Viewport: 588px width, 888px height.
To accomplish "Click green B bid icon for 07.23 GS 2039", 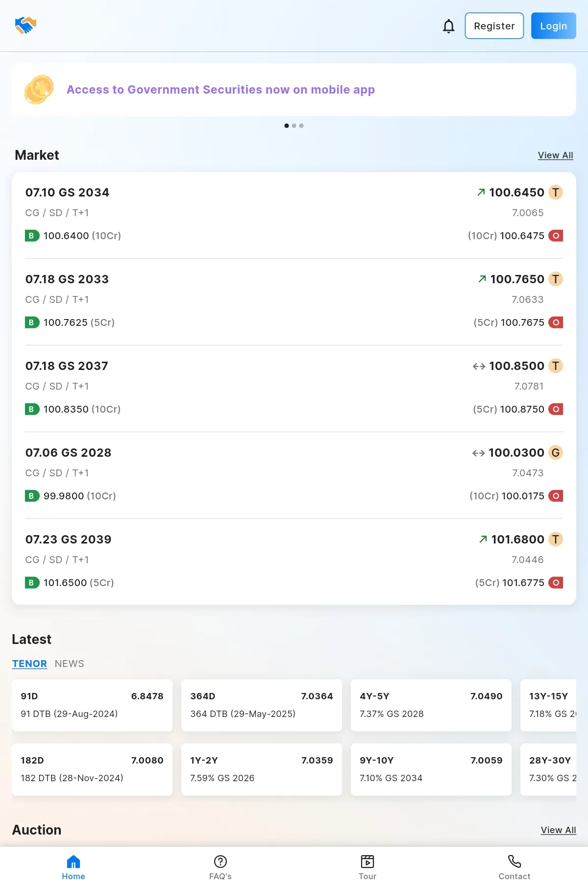I will (x=32, y=583).
